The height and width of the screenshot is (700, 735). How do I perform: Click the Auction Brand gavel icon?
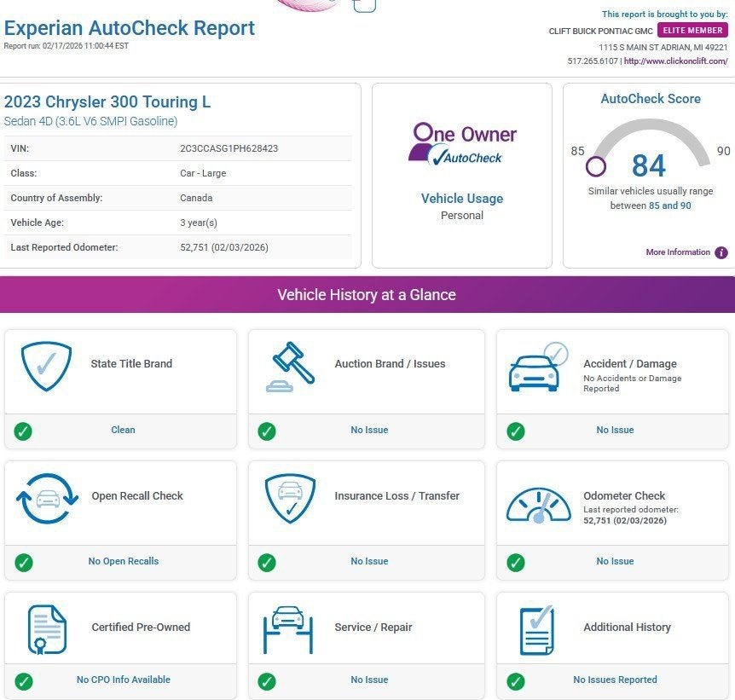(290, 367)
